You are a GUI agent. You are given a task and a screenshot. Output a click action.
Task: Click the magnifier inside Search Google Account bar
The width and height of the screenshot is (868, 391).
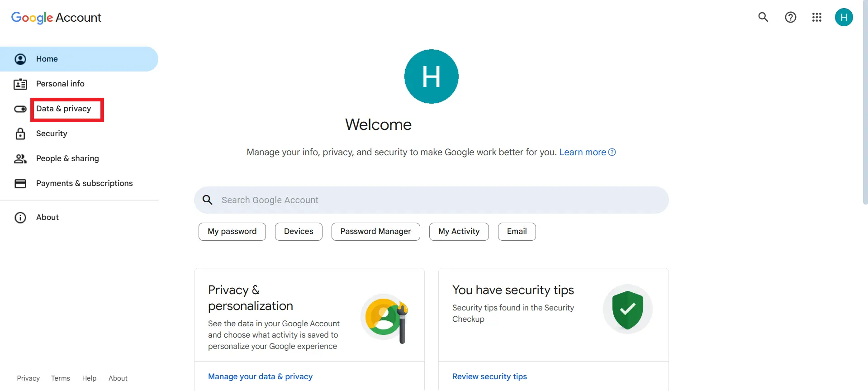pos(208,200)
